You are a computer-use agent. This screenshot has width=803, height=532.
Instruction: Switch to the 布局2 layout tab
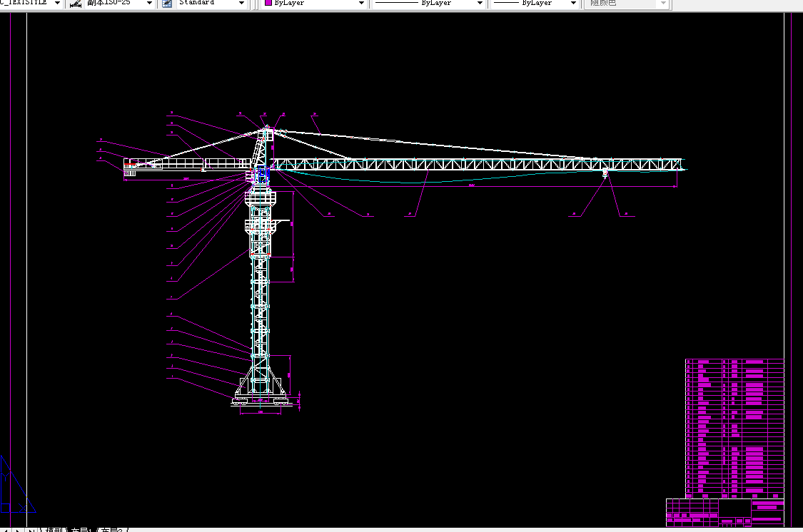(113, 529)
